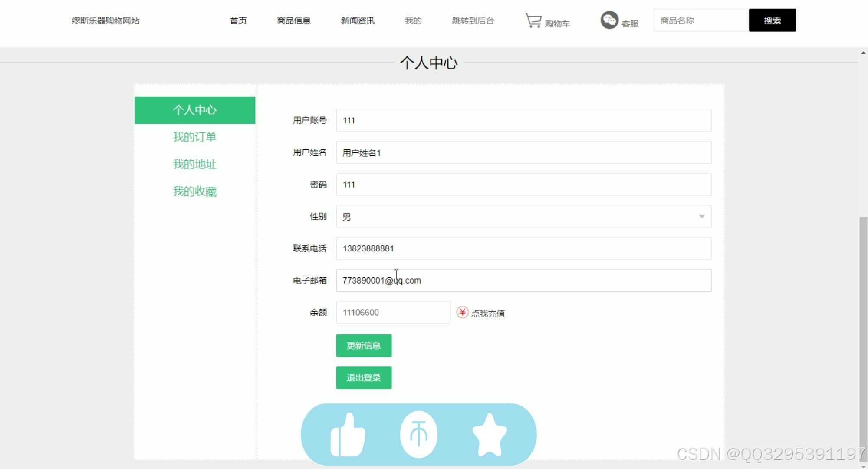Click the scrollbar up arrow
The width and height of the screenshot is (868, 469).
[x=863, y=53]
